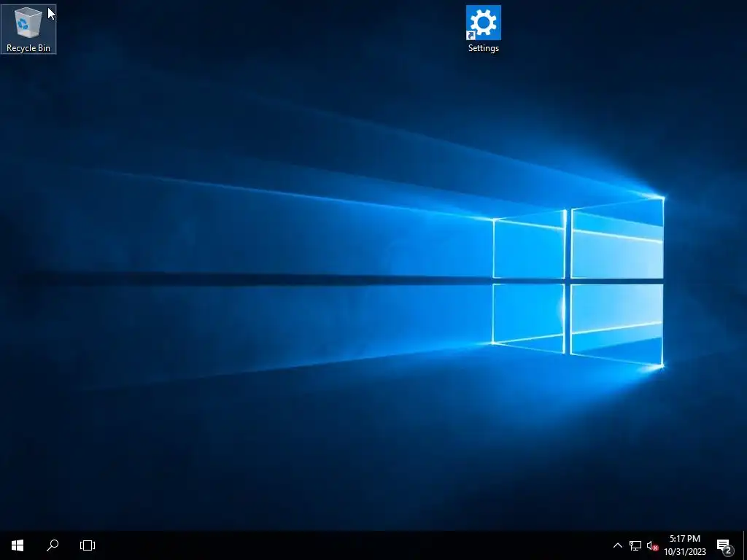The image size is (747, 560).
Task: Show hidden tray icons chevron
Action: [x=617, y=545]
